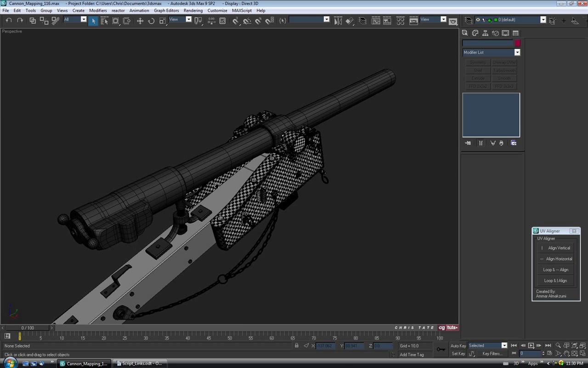Activate Select and Rotate tool
The height and width of the screenshot is (368, 588).
click(151, 20)
